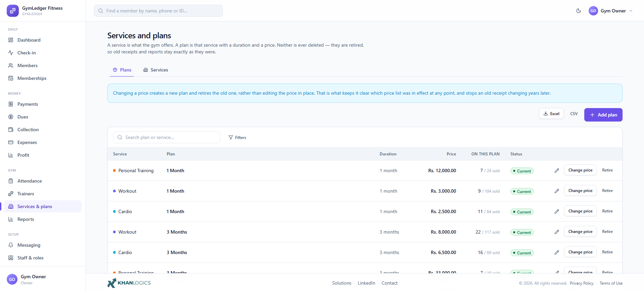The width and height of the screenshot is (644, 292).
Task: Open Memberships from the sidebar
Action: pyautogui.click(x=43, y=78)
